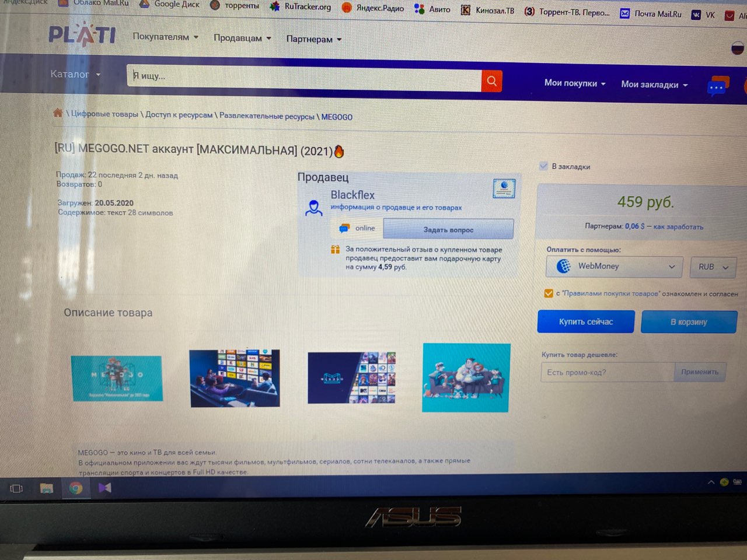Open seller info and products link
Image resolution: width=747 pixels, height=560 pixels.
pos(396,207)
